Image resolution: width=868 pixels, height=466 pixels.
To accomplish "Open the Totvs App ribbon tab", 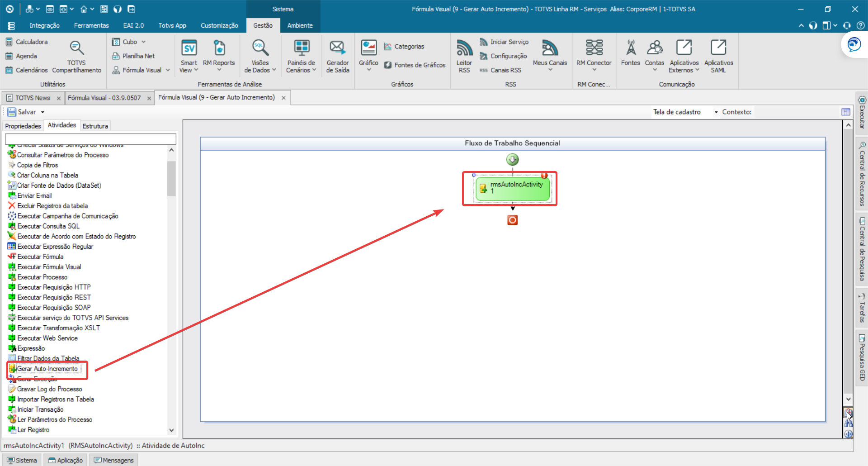I will pyautogui.click(x=172, y=25).
